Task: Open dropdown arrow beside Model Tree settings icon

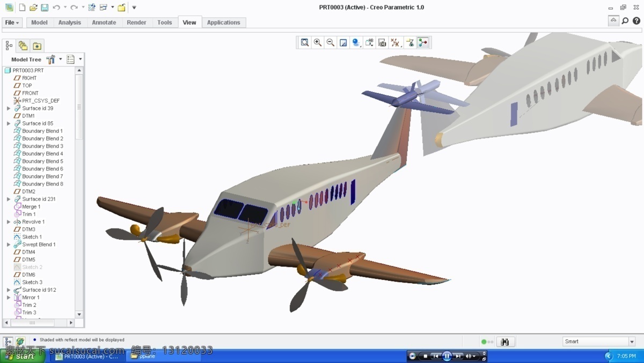Action: click(x=60, y=59)
